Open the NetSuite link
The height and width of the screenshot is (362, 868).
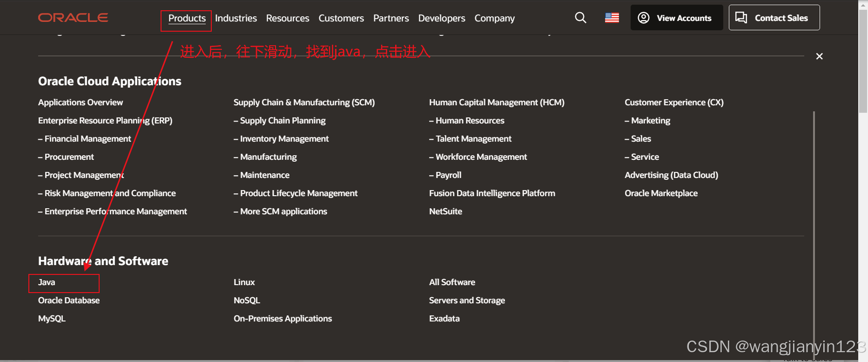point(446,212)
